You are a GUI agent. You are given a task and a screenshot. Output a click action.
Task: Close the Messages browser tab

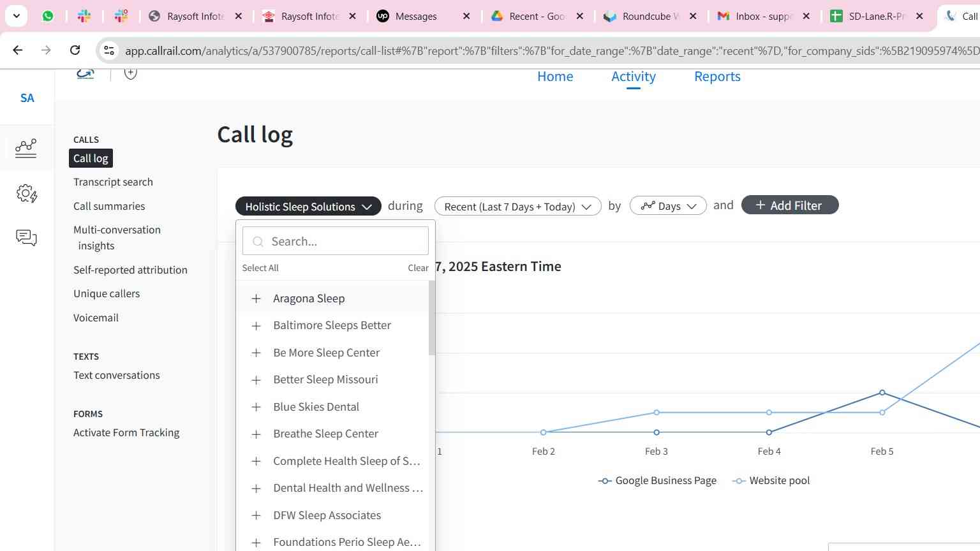(x=466, y=16)
